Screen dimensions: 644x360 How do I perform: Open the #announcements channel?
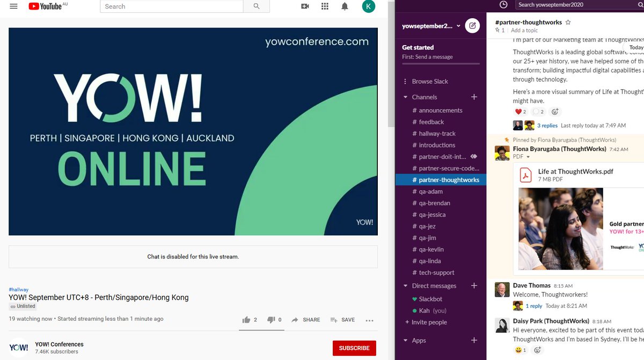tap(441, 111)
